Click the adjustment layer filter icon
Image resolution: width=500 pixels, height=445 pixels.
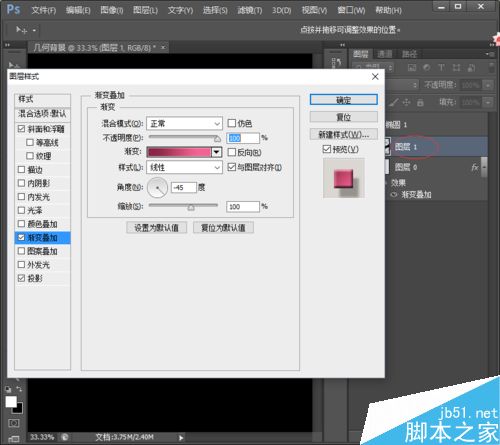point(427,68)
